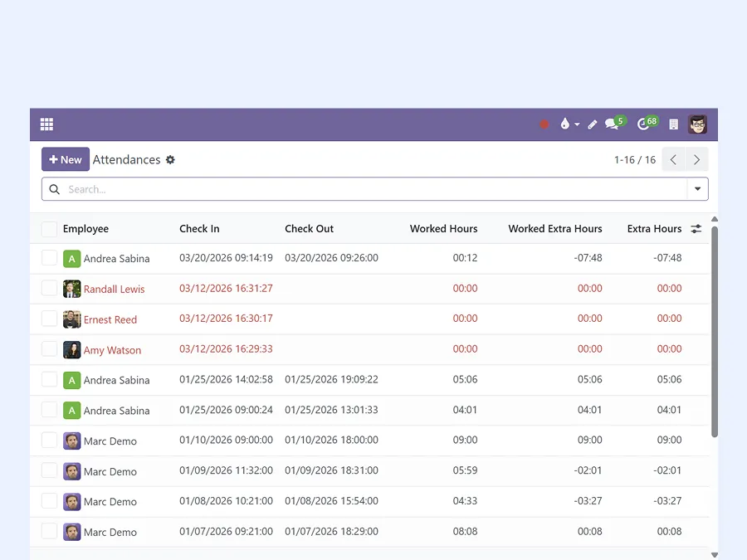Viewport: 747px width, 560px height.
Task: Check the select-all checkbox in the header row
Action: pyautogui.click(x=49, y=227)
